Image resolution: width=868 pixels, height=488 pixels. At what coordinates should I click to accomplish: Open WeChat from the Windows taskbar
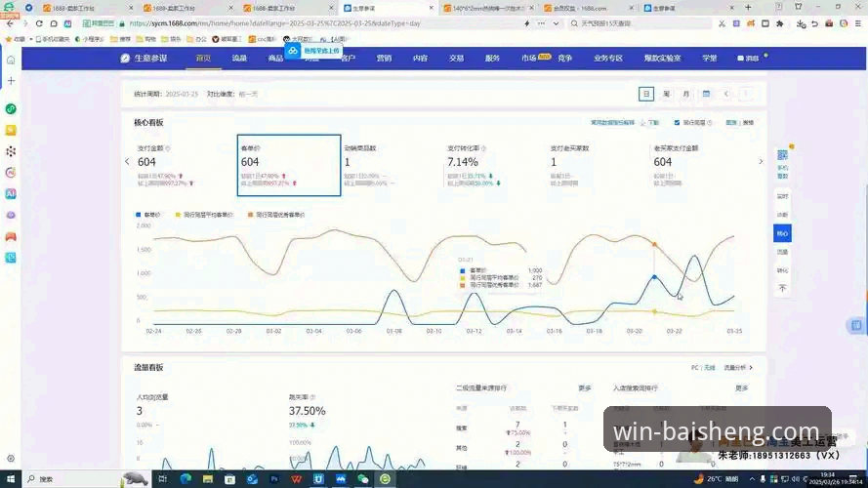[x=363, y=479]
